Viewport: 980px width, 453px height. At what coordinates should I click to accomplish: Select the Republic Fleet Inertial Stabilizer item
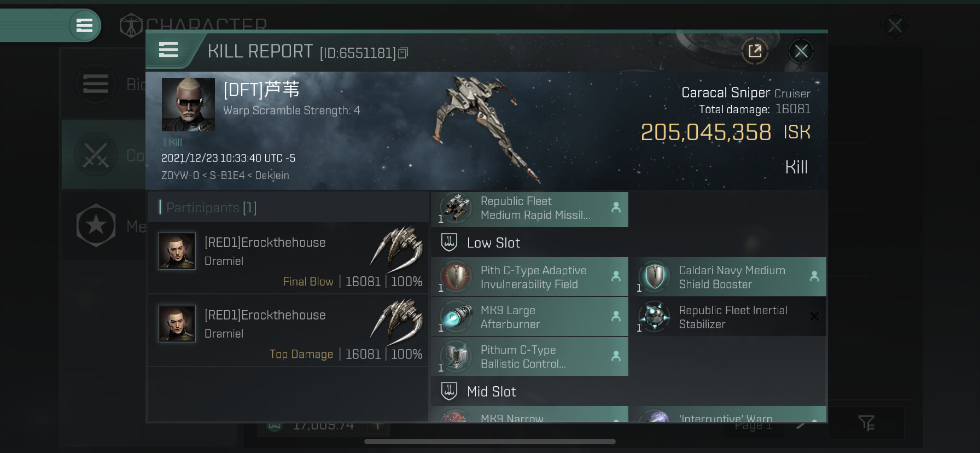pyautogui.click(x=727, y=317)
